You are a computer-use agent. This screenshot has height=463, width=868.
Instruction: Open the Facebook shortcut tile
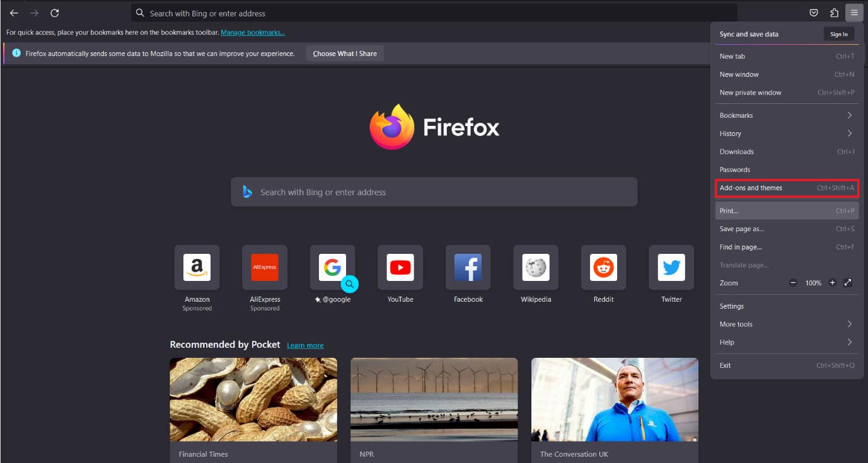(468, 268)
